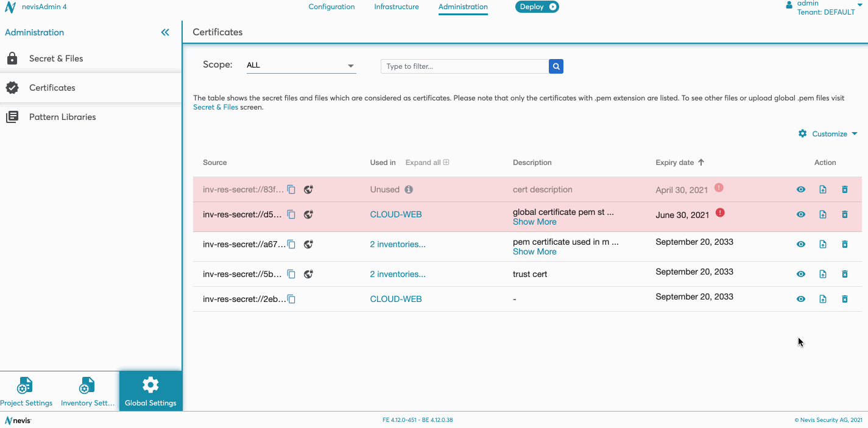Click red expiry warning icon beside June 30, 2021
Screen dimensions: 868x428
point(720,213)
